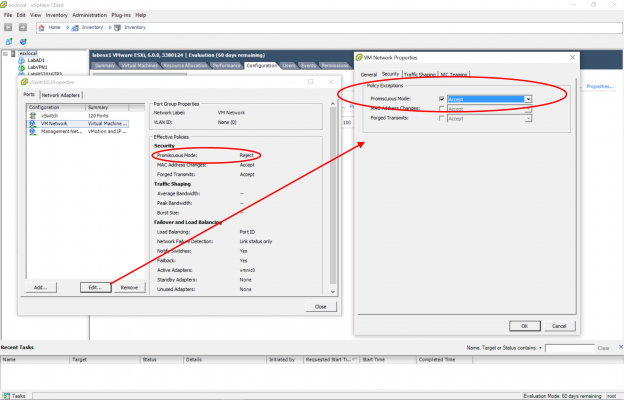Select the VM Network port group row
The height and width of the screenshot is (400, 624).
(78, 123)
